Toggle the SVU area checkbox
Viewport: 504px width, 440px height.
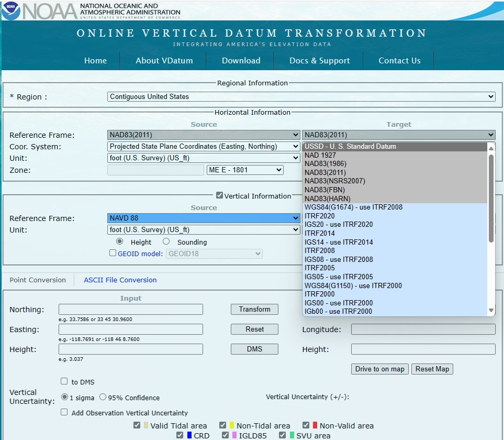click(x=282, y=435)
